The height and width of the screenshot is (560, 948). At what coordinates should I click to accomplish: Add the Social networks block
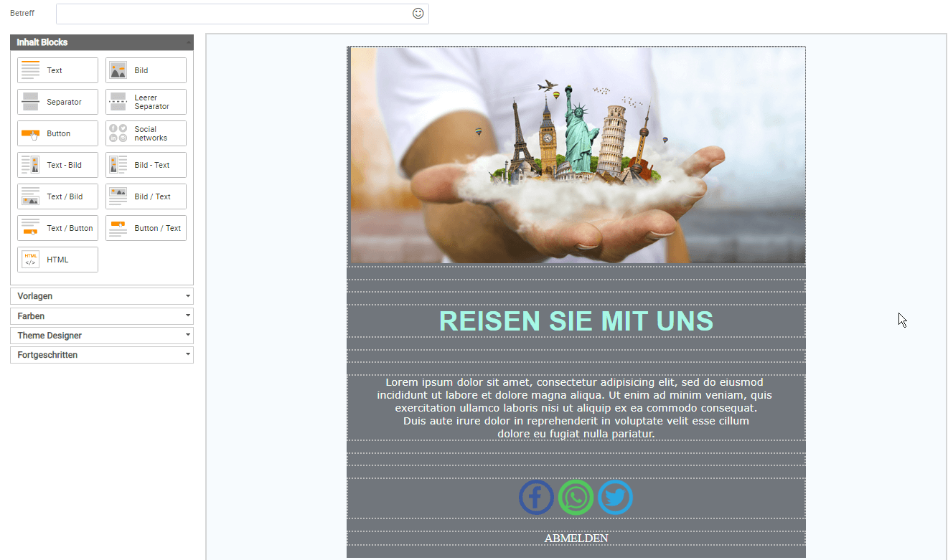146,133
